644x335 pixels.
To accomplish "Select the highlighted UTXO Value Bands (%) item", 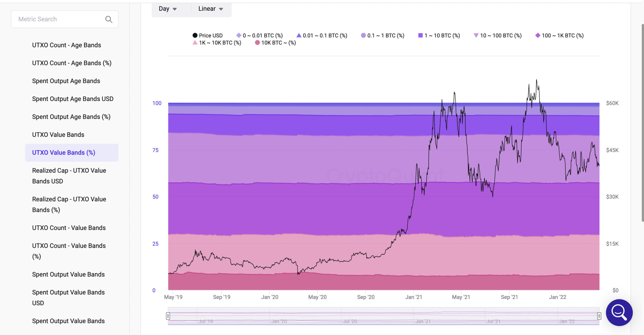I will pyautogui.click(x=72, y=153).
